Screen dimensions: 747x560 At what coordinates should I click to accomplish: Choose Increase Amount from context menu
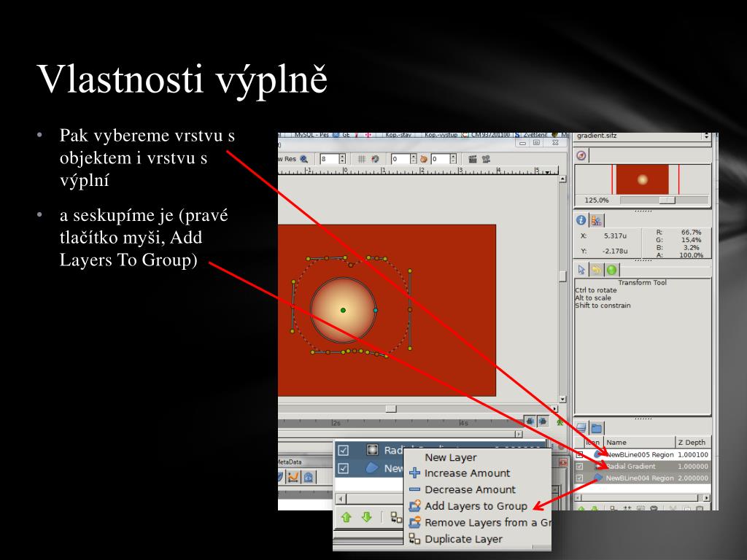point(468,473)
